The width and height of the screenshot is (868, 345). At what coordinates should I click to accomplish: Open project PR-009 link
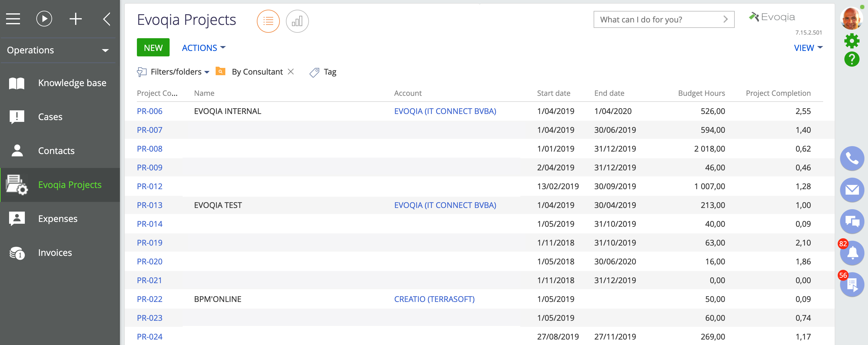tap(150, 168)
